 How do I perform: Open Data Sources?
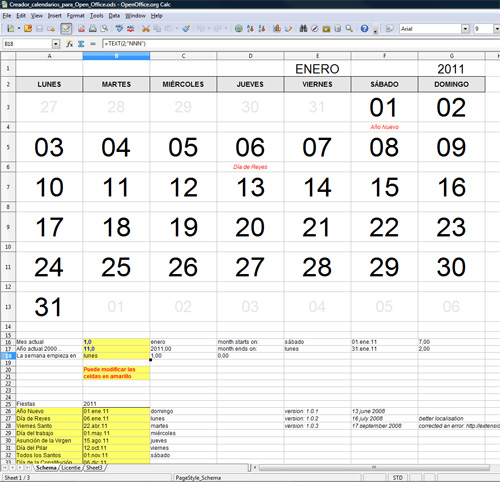[338, 29]
